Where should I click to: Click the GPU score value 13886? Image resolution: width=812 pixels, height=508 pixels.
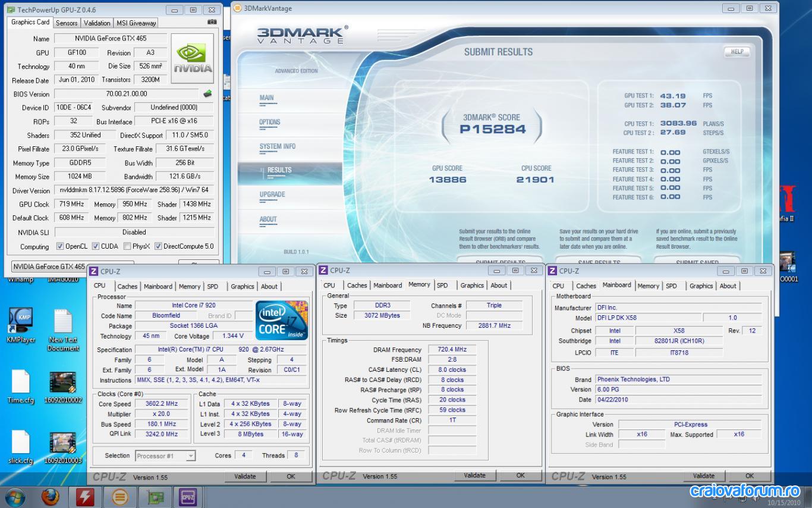448,180
